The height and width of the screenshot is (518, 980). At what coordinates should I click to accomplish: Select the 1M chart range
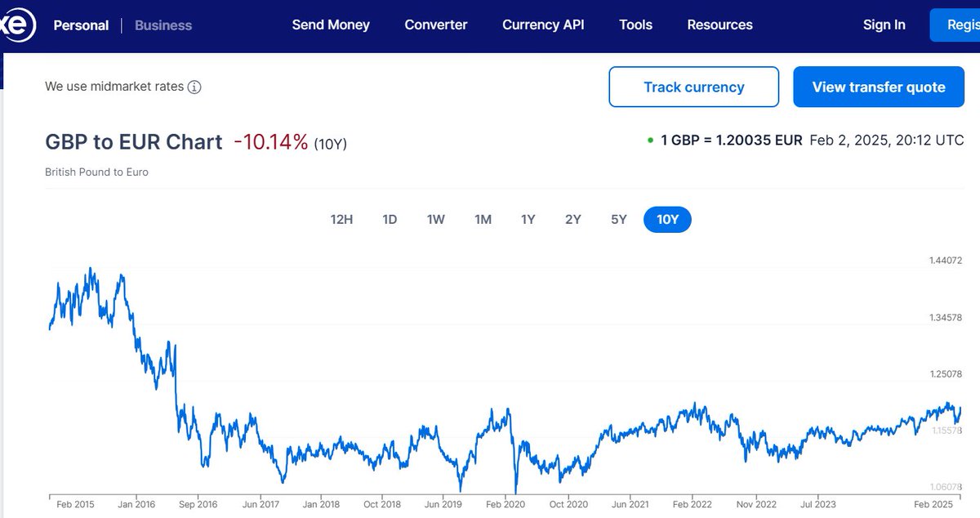(x=483, y=219)
